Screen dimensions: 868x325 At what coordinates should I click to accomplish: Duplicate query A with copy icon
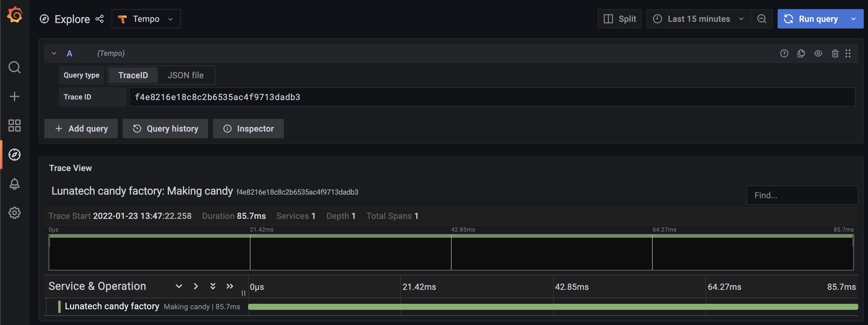(x=801, y=53)
